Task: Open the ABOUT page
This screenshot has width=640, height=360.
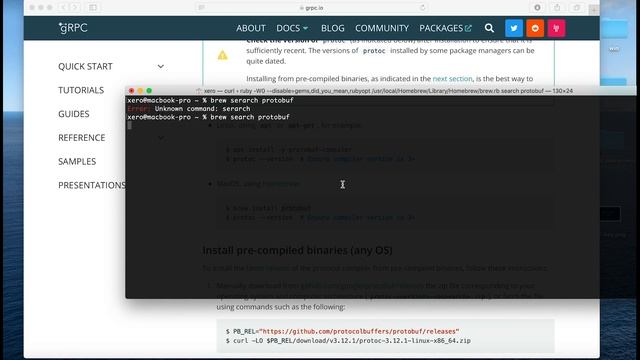Action: (x=251, y=28)
